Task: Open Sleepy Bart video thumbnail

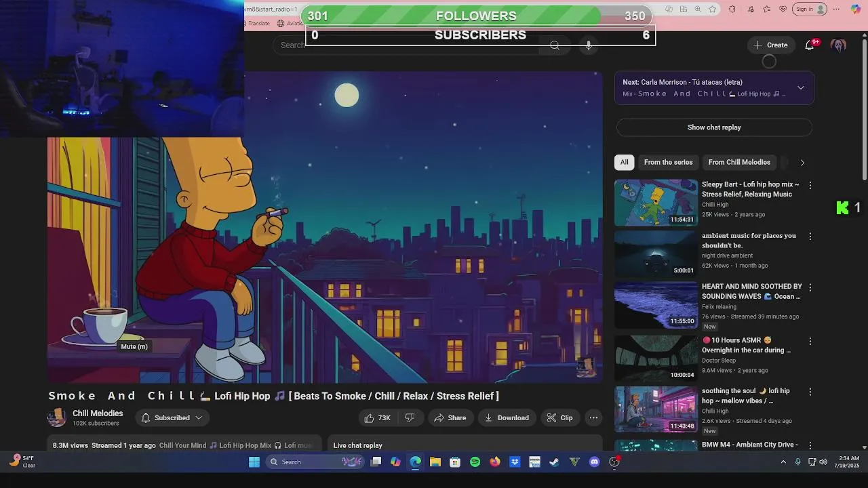Action: pos(656,203)
